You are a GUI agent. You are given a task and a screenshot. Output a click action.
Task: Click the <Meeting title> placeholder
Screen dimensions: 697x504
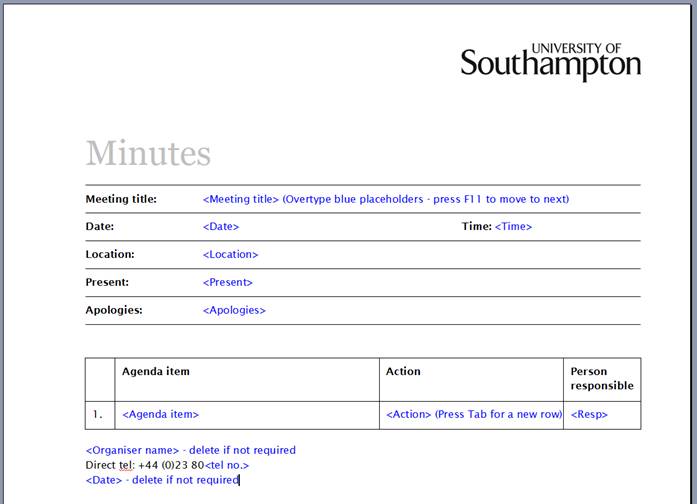(x=240, y=199)
